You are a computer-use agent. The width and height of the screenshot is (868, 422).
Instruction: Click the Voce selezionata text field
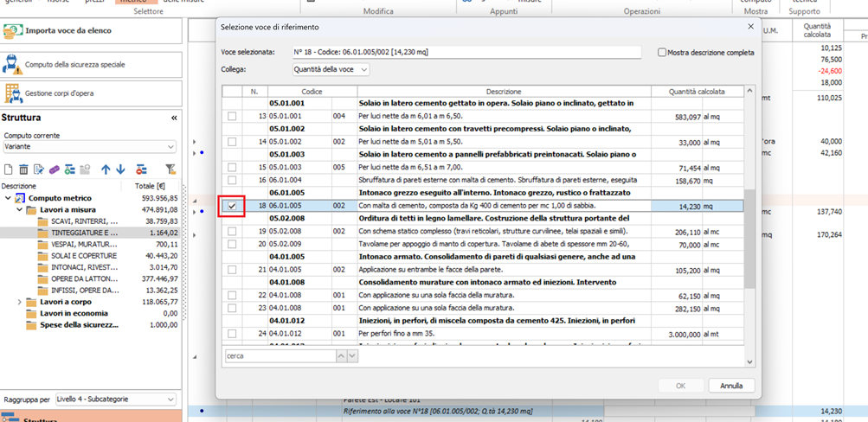click(466, 52)
